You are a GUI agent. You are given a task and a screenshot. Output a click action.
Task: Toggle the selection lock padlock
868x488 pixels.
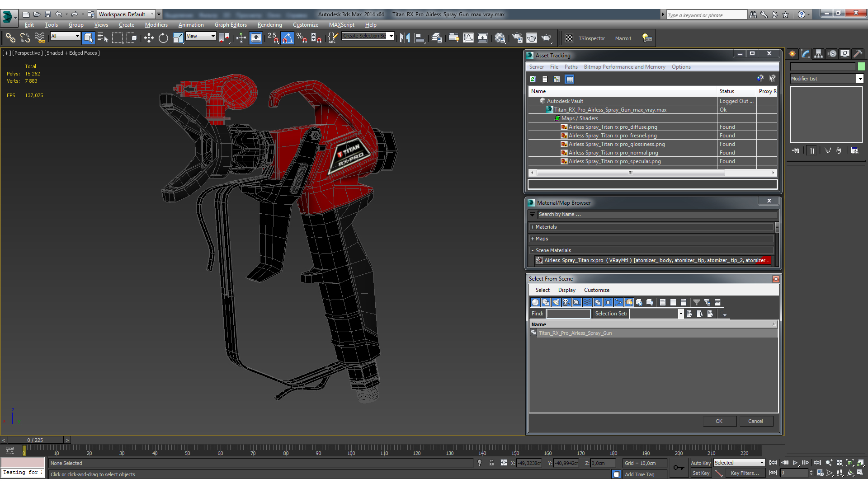(491, 463)
